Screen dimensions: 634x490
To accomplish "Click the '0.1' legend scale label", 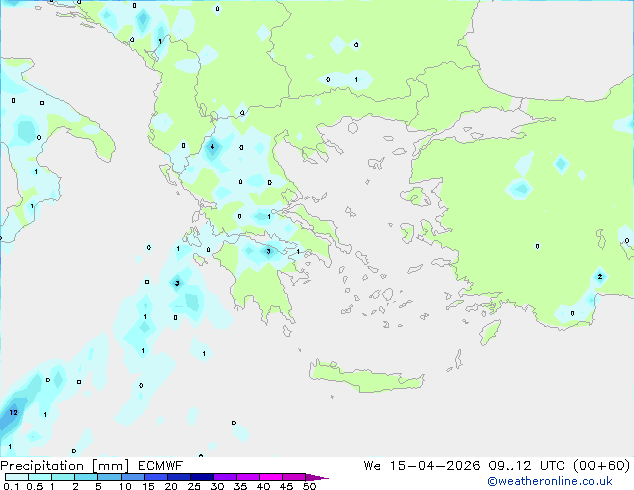I will (11, 486).
